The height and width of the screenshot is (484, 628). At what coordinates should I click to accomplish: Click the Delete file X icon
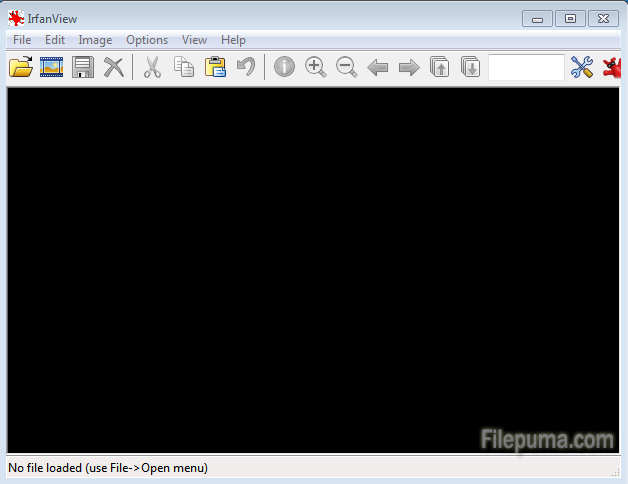(114, 68)
